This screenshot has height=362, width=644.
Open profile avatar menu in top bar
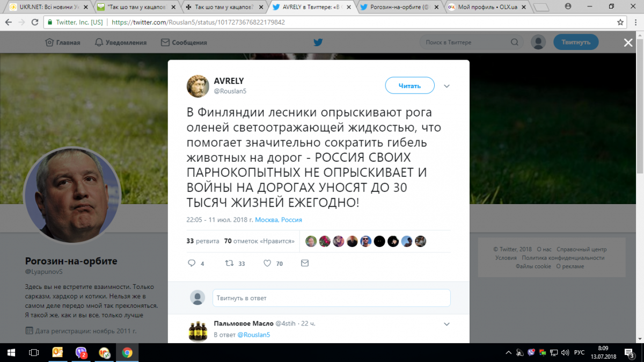click(x=538, y=42)
